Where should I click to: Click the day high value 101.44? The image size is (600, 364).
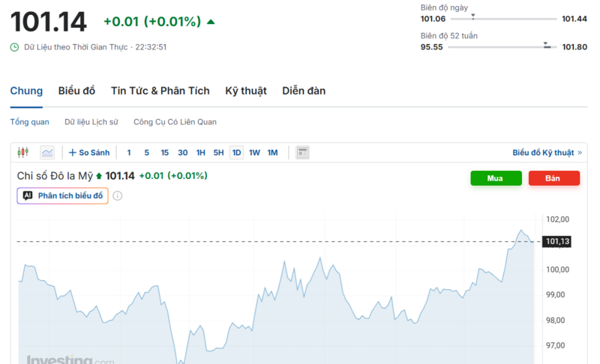point(574,19)
